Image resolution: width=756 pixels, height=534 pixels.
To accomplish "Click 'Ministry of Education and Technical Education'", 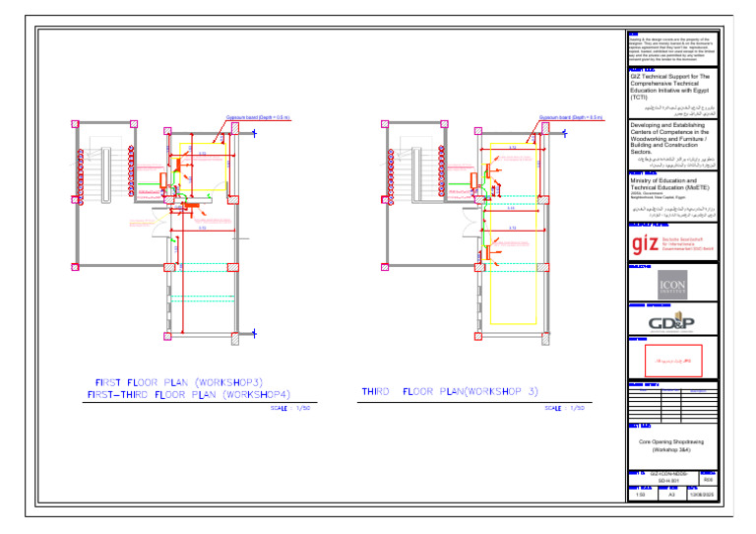I will click(670, 184).
